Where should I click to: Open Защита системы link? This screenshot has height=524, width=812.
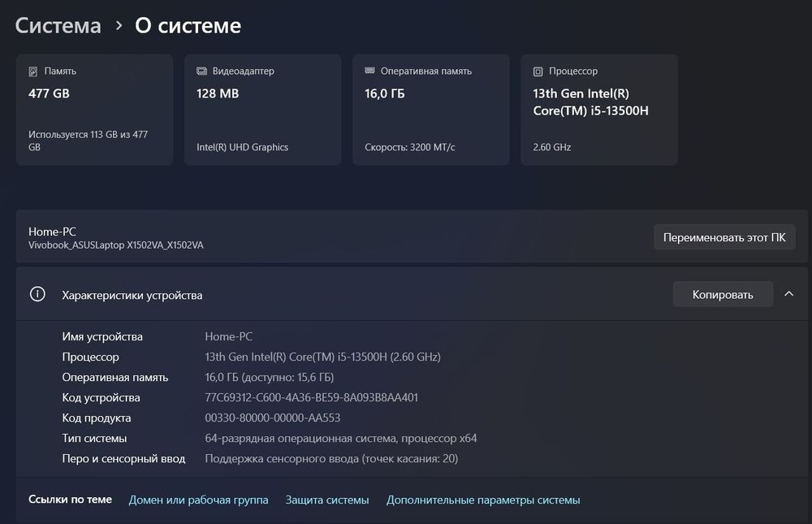pyautogui.click(x=327, y=500)
